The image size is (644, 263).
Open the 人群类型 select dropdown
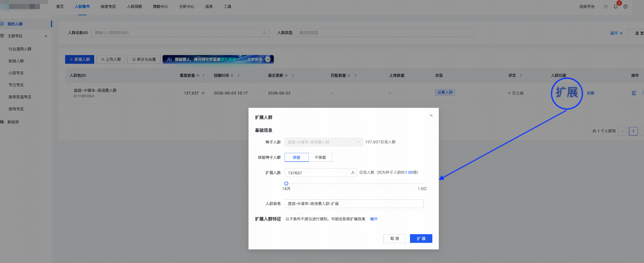click(385, 33)
